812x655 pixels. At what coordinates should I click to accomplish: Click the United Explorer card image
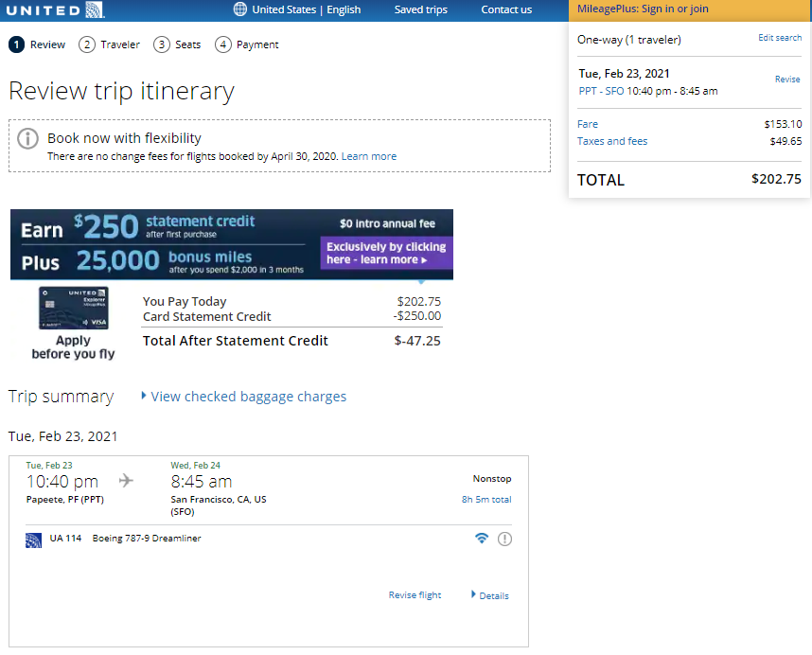click(x=74, y=308)
